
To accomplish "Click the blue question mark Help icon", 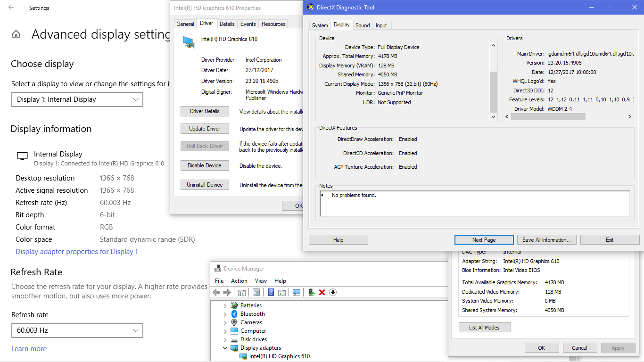I will (271, 292).
